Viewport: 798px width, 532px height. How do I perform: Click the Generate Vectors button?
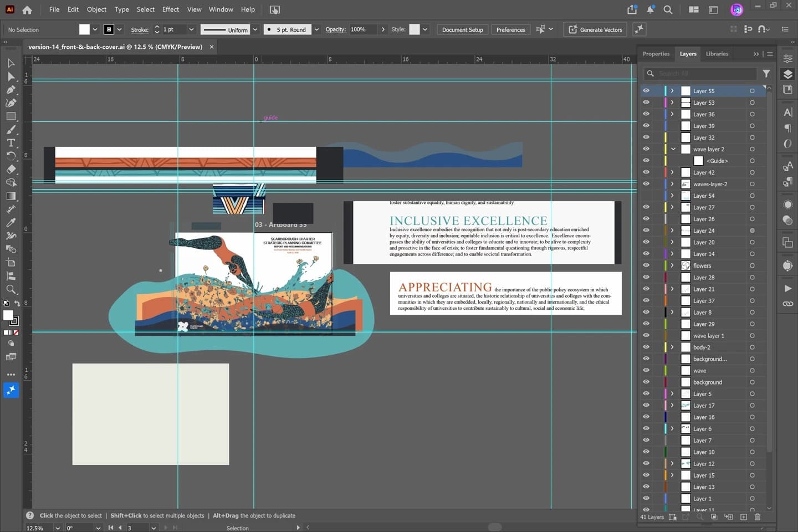pos(595,29)
